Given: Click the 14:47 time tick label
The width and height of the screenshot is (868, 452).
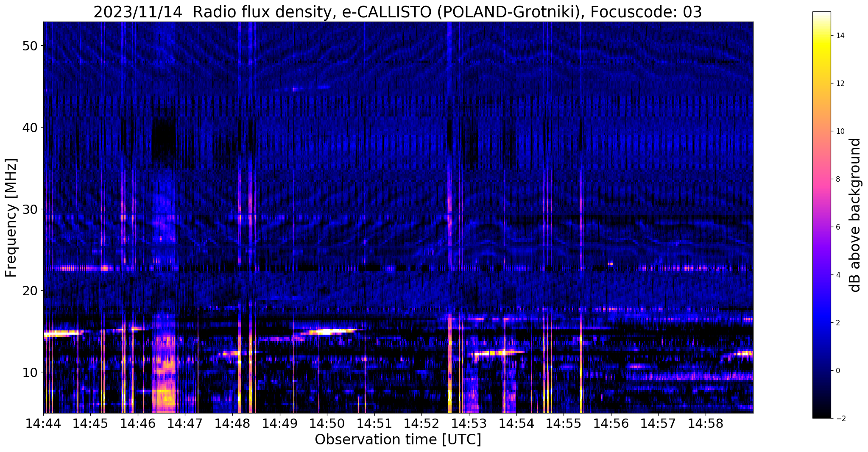Looking at the screenshot, I should tap(185, 423).
